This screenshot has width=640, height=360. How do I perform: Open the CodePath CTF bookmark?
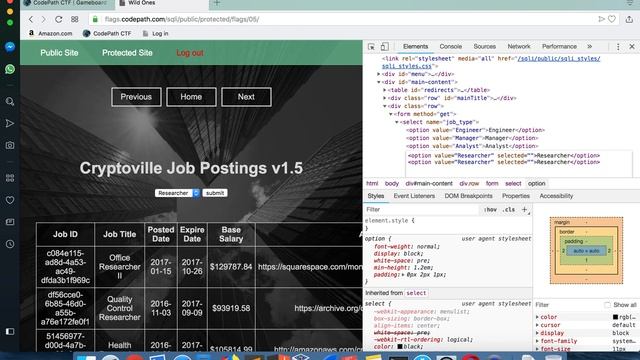tap(107, 33)
